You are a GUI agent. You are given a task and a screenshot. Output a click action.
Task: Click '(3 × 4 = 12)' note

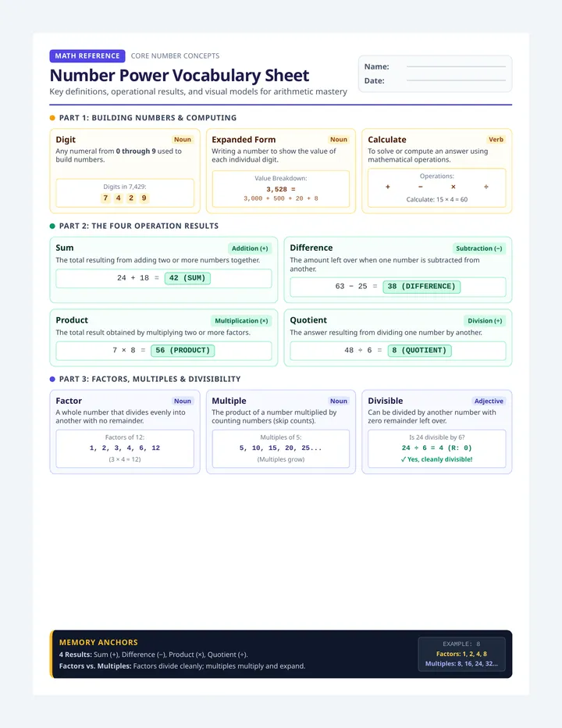coord(125,459)
